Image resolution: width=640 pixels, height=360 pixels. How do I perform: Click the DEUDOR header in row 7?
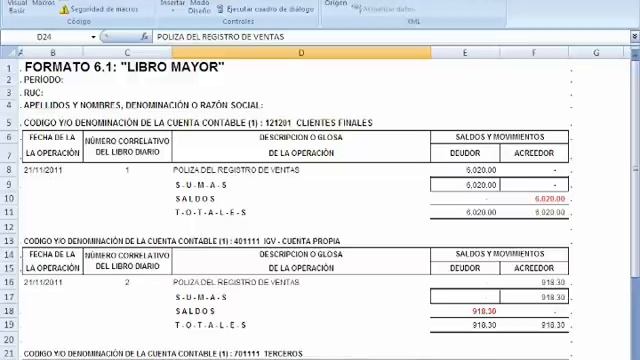[x=465, y=153]
